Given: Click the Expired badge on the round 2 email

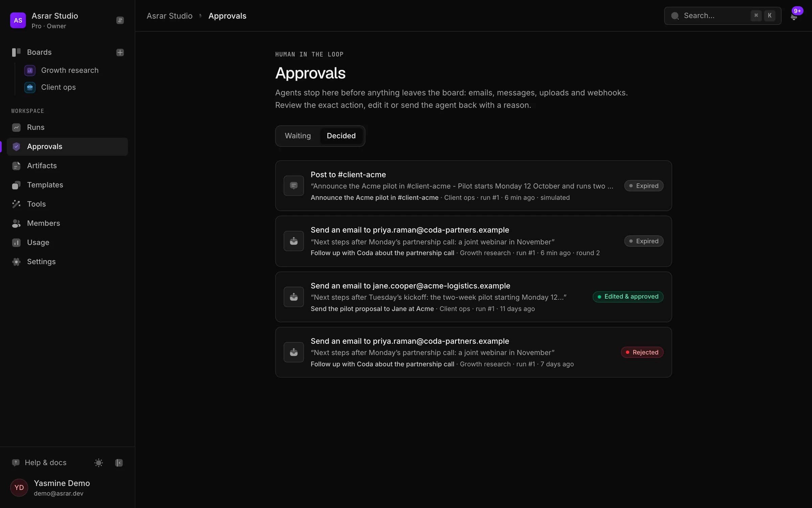Looking at the screenshot, I should coord(644,241).
